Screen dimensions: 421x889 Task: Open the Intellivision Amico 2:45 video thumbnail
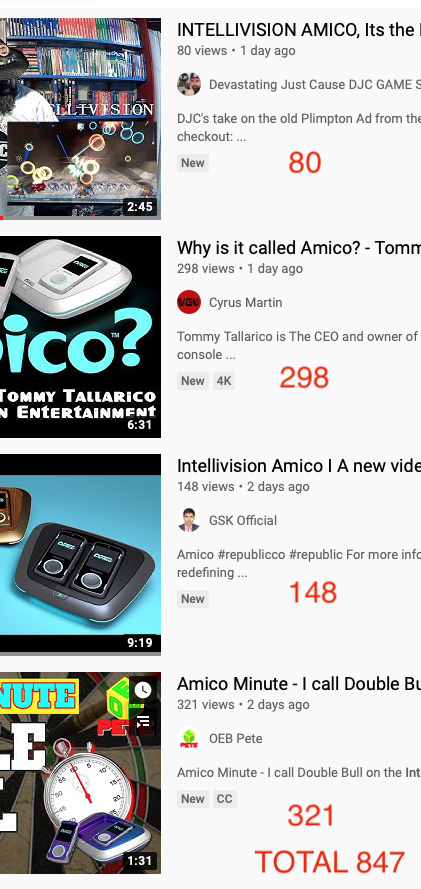click(80, 118)
